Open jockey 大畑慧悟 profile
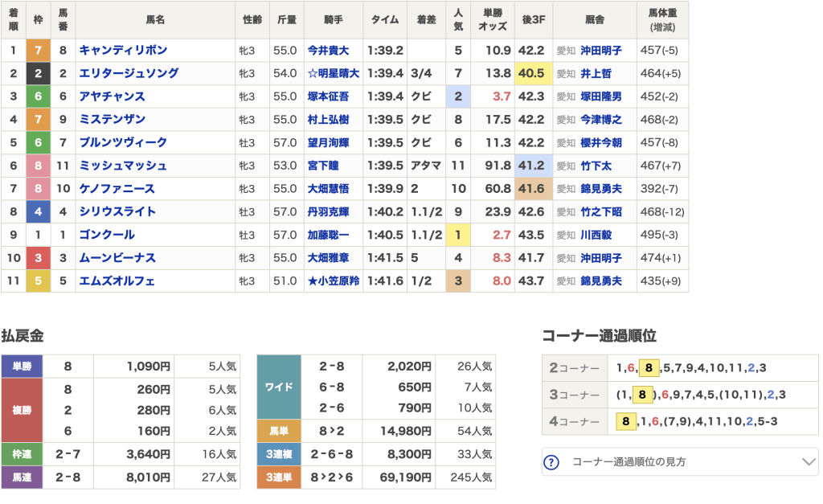Screen dimensions: 823x504 point(328,189)
